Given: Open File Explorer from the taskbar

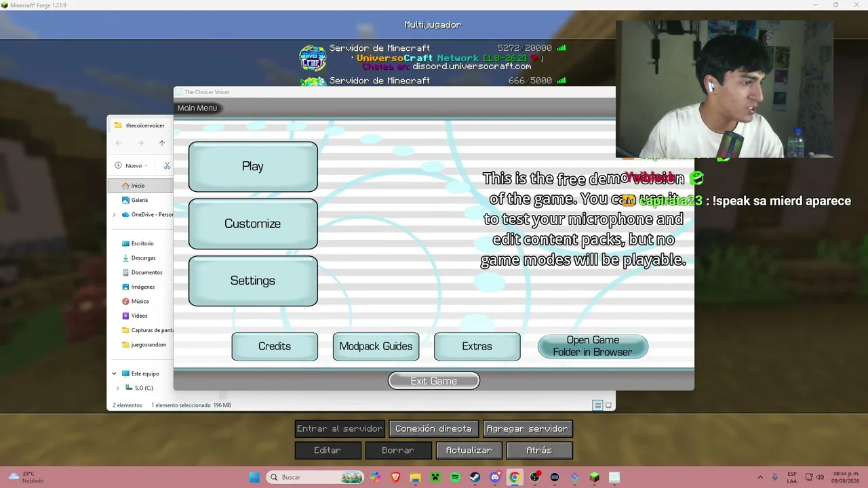Looking at the screenshot, I should (x=415, y=477).
